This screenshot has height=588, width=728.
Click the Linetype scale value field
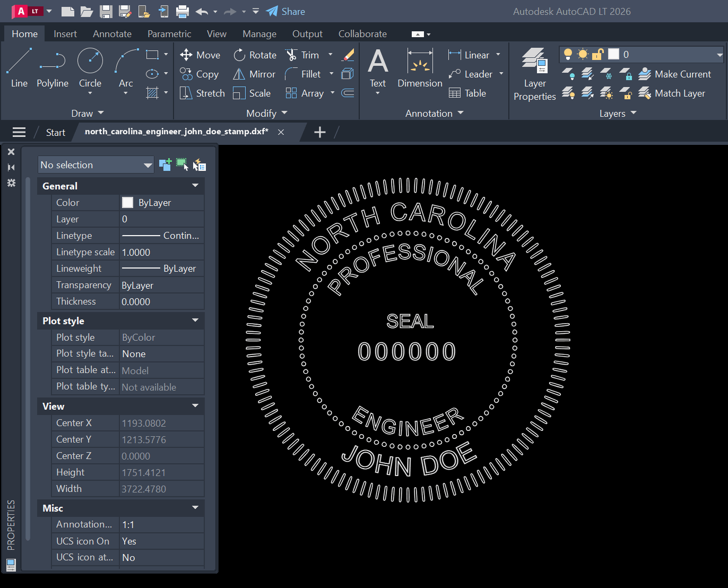(x=162, y=253)
